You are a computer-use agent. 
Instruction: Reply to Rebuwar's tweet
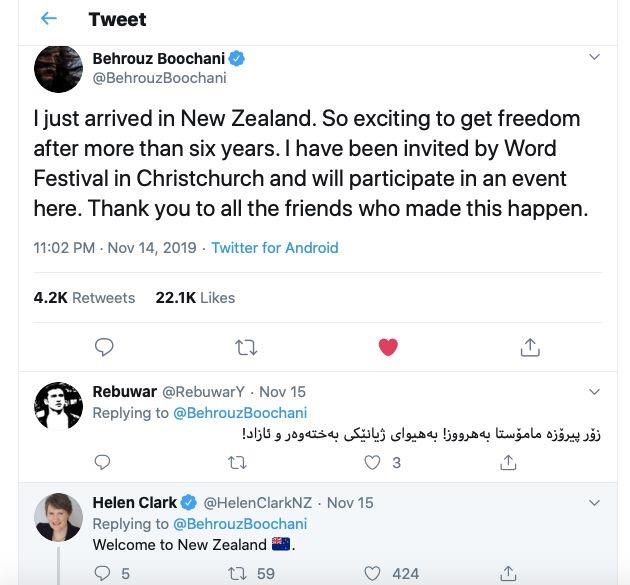pyautogui.click(x=102, y=462)
